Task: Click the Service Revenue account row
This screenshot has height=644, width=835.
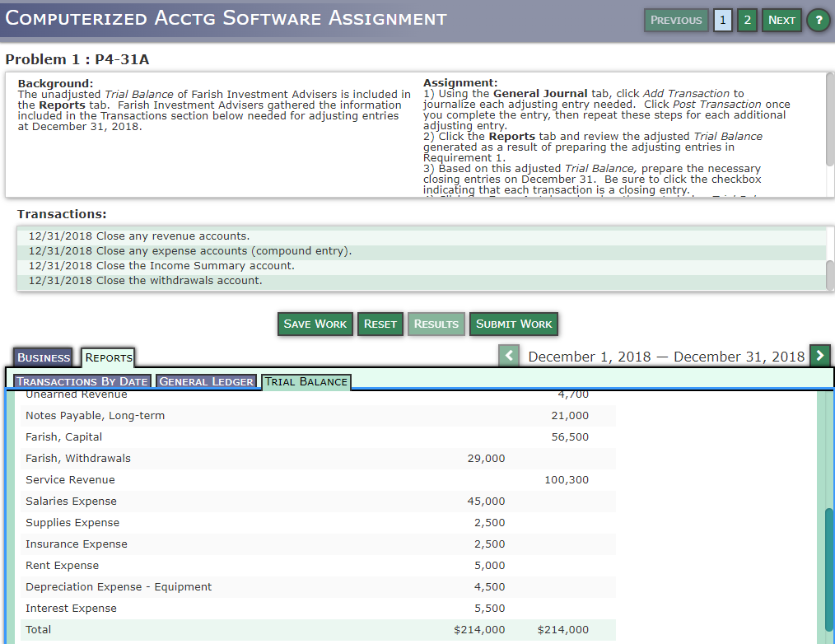Action: [x=318, y=479]
